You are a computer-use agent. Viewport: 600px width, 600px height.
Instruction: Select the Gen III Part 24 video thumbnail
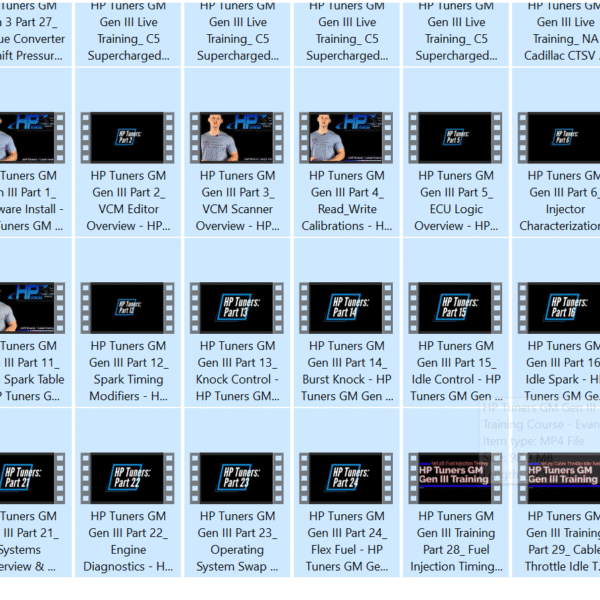click(346, 478)
